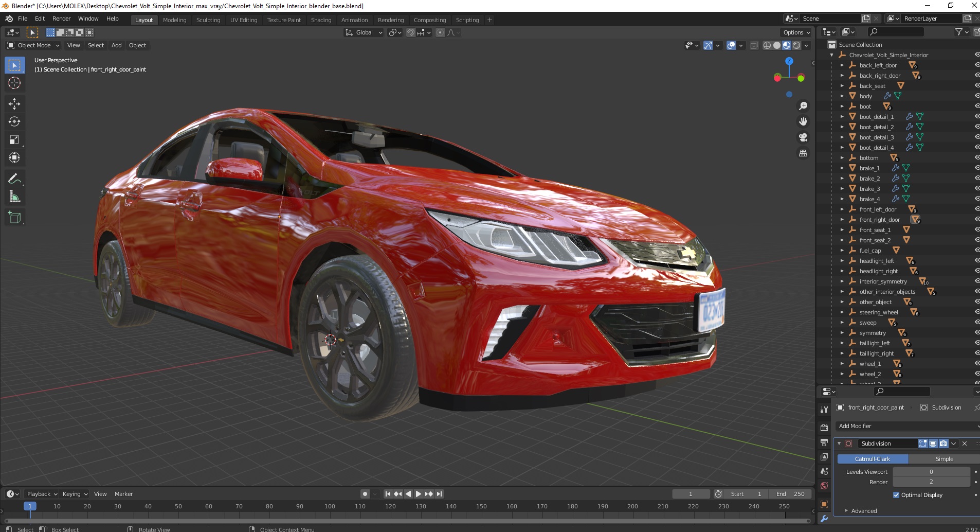Expand the body item in outliner

pyautogui.click(x=842, y=96)
